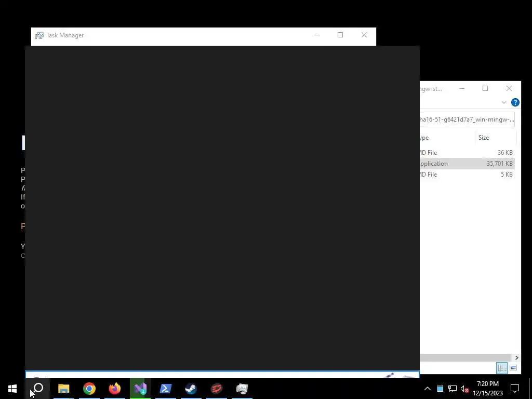Screen dimensions: 532x399
Task: Switch Explorer to details view icon
Action: 502,368
